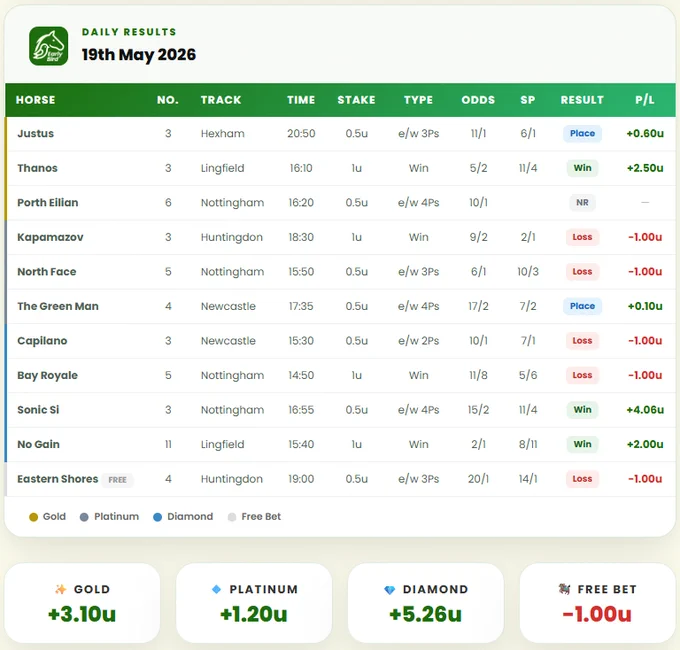Click the Place badge for Justus
The width and height of the screenshot is (680, 650).
582,133
